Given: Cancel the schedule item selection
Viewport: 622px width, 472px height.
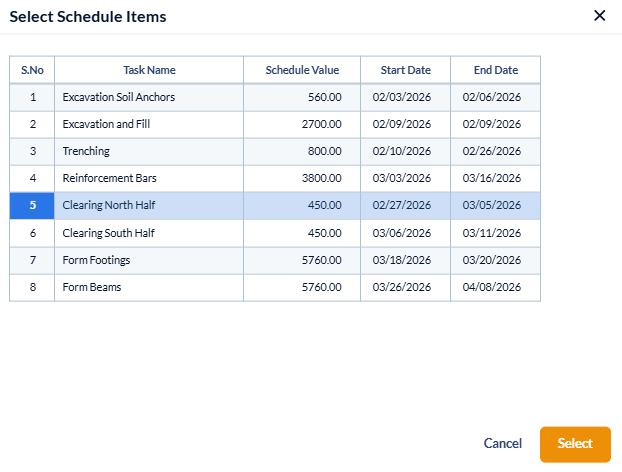Looking at the screenshot, I should pyautogui.click(x=503, y=444).
